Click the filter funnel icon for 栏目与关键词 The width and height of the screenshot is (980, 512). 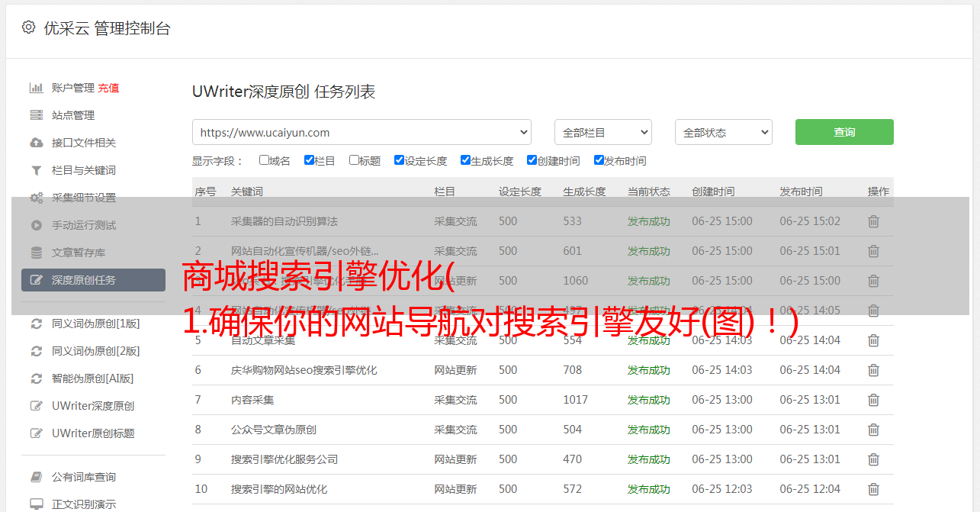36,170
